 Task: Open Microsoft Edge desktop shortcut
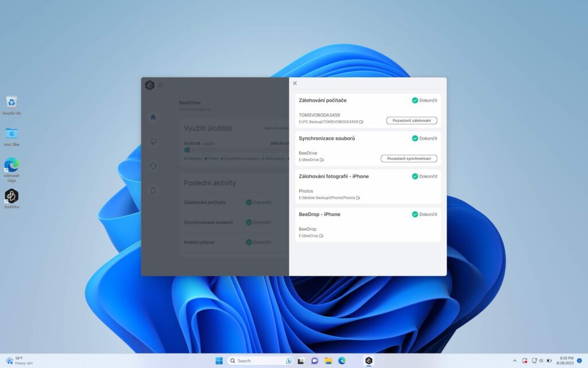[x=11, y=170]
